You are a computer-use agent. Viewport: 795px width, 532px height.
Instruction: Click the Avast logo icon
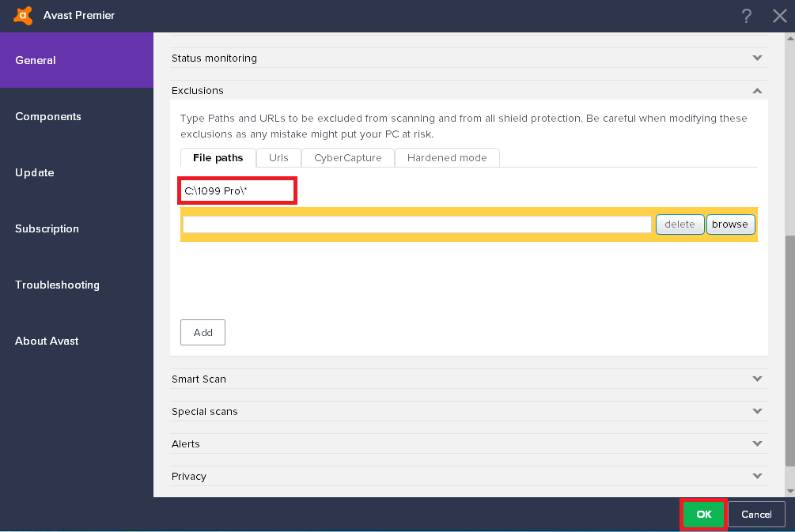(x=23, y=15)
